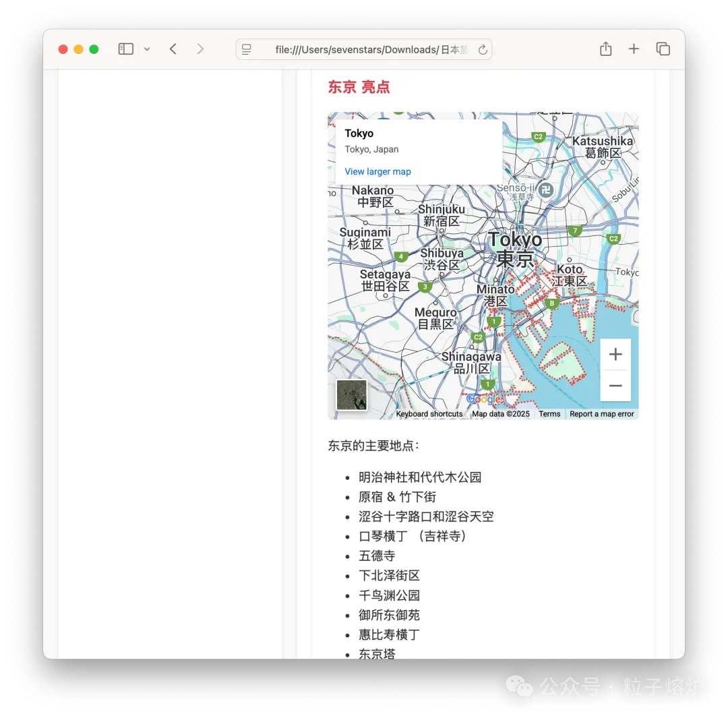Click the Katsushika label on map
The width and height of the screenshot is (728, 716).
602,147
